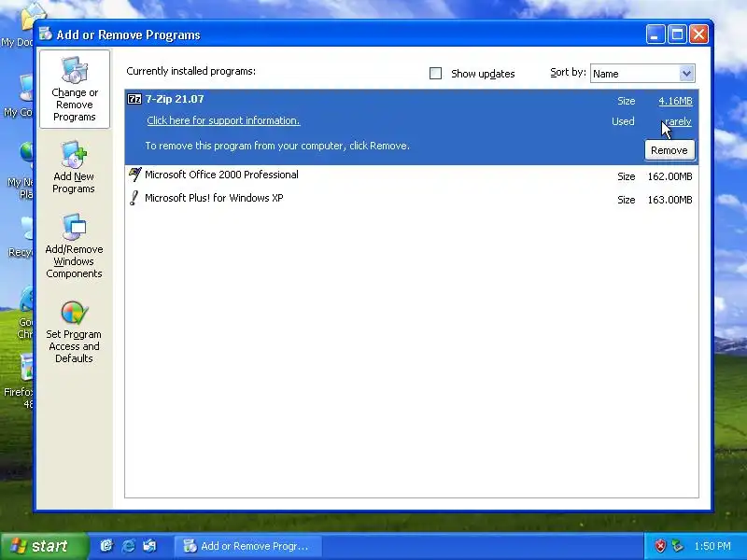Select Microsoft Plus! for Windows XP entry

[412, 198]
